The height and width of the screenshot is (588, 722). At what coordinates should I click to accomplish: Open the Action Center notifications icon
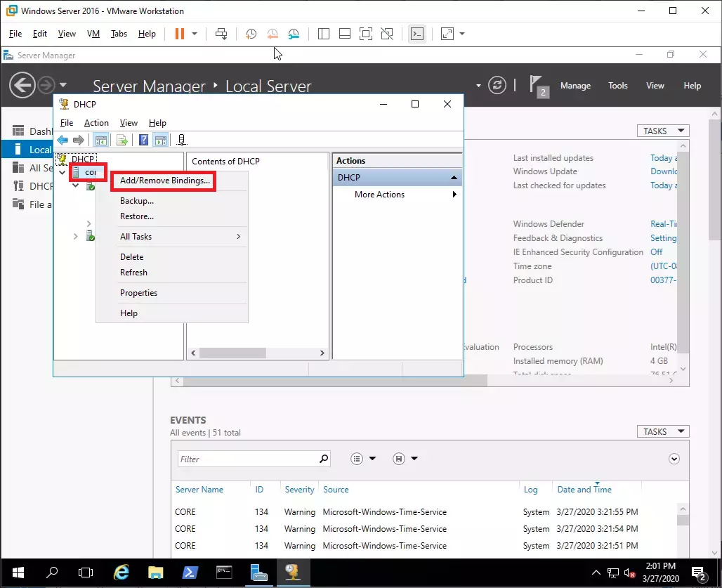[700, 574]
